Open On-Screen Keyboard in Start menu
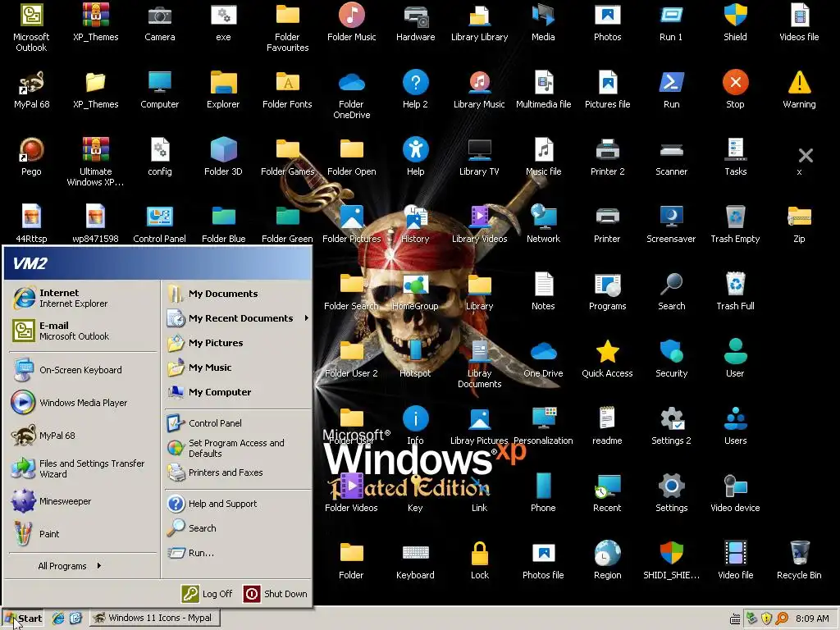The width and height of the screenshot is (840, 630). pos(83,370)
